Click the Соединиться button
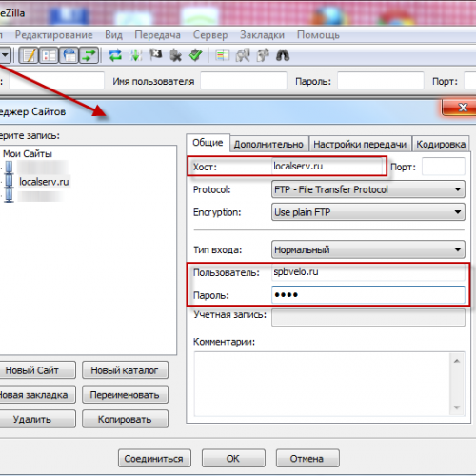Viewport: 476px width, 476px height. [154, 458]
